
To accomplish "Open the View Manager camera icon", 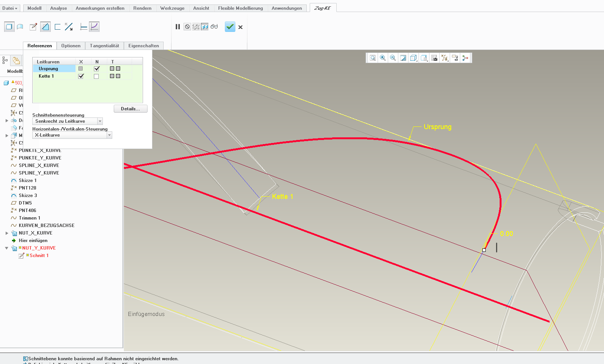I will (x=434, y=58).
